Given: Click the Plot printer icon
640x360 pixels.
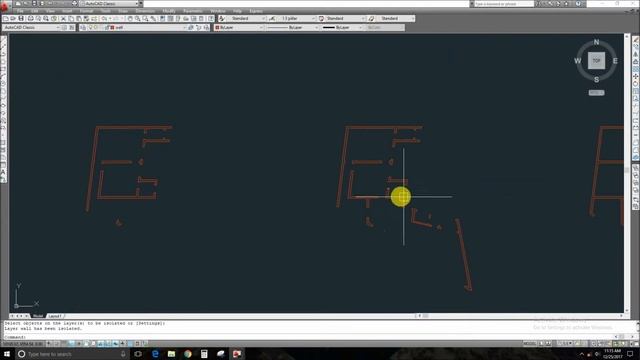Looking at the screenshot, I should (31, 18).
